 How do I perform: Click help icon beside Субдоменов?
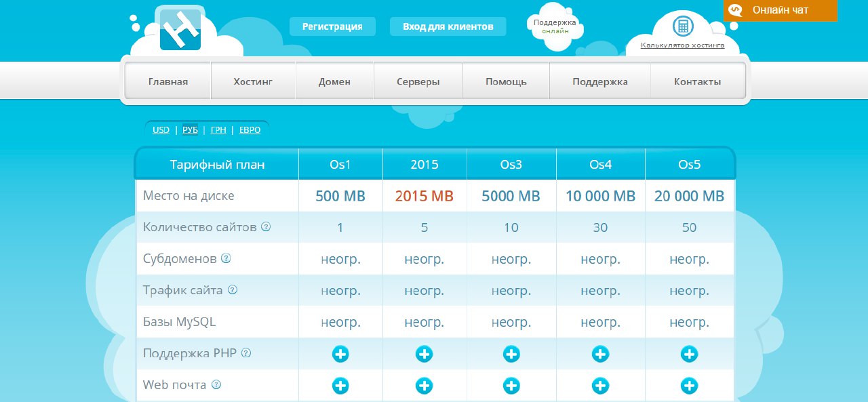coord(226,258)
